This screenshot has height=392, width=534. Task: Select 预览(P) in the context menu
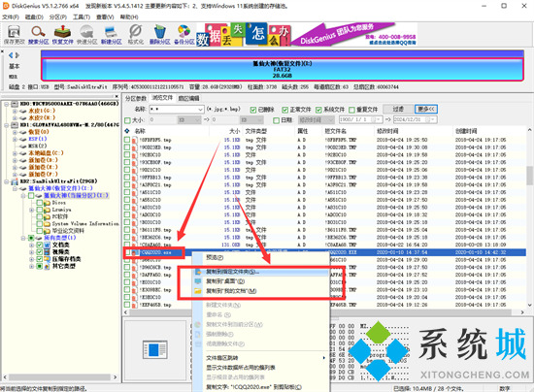tap(261, 257)
